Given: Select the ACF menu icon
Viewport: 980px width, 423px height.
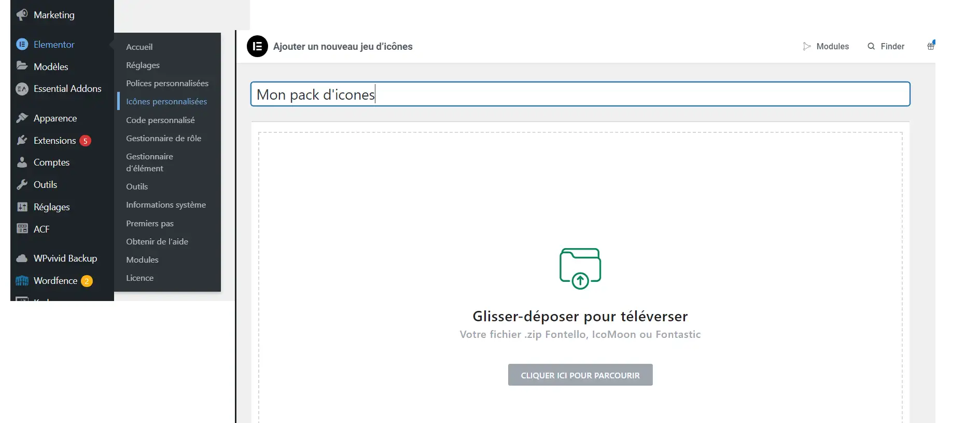Looking at the screenshot, I should point(21,228).
